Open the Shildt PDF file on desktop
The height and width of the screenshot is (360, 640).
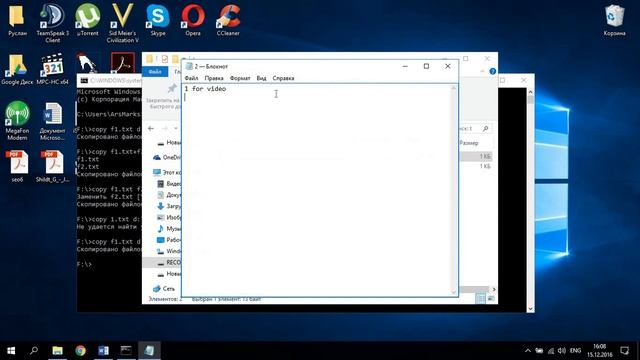click(x=53, y=166)
